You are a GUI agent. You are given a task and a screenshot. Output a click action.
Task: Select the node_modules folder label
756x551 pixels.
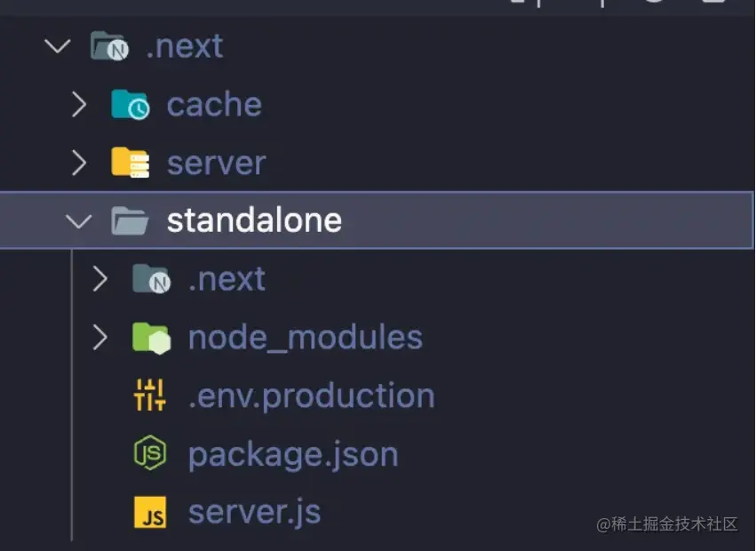[x=306, y=337]
